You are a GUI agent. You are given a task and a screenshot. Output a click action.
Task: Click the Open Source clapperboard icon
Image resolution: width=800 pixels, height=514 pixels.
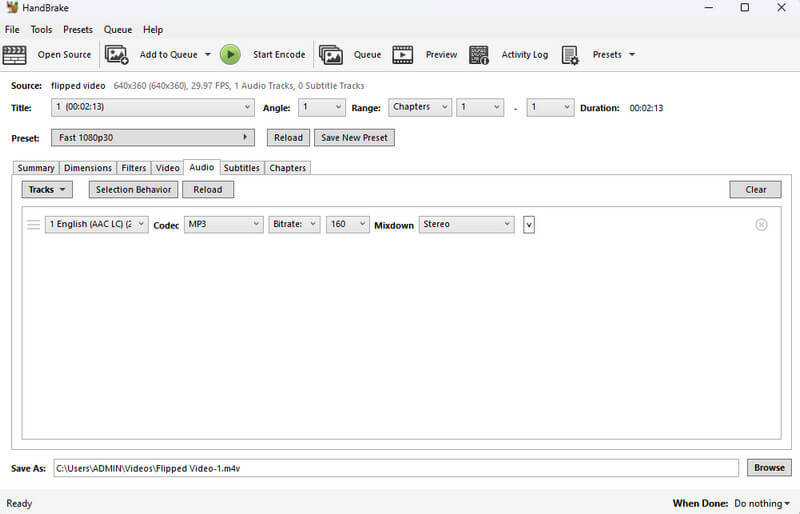[x=15, y=55]
